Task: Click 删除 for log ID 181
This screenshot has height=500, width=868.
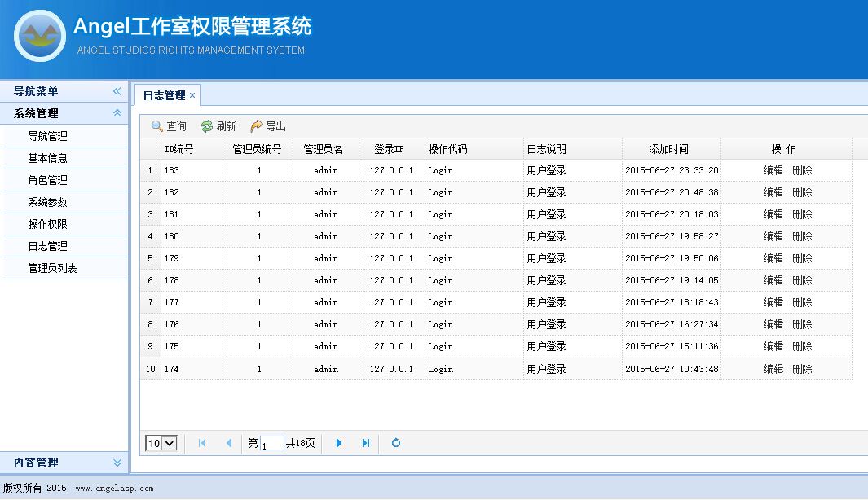Action: tap(802, 215)
